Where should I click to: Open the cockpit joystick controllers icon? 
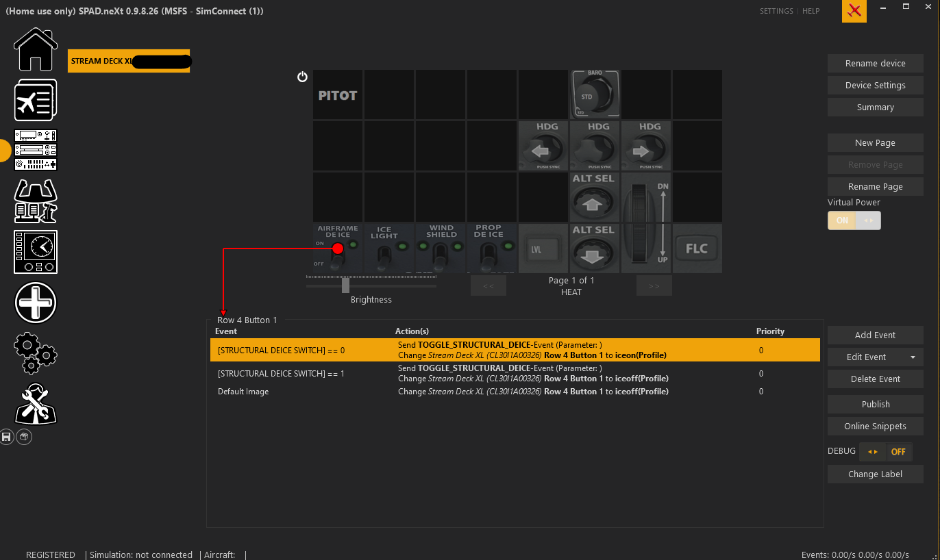[36, 201]
